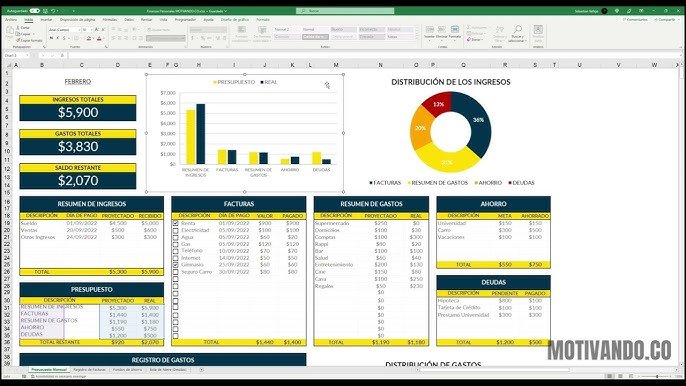Click the add new sheet plus icon

coord(202,370)
